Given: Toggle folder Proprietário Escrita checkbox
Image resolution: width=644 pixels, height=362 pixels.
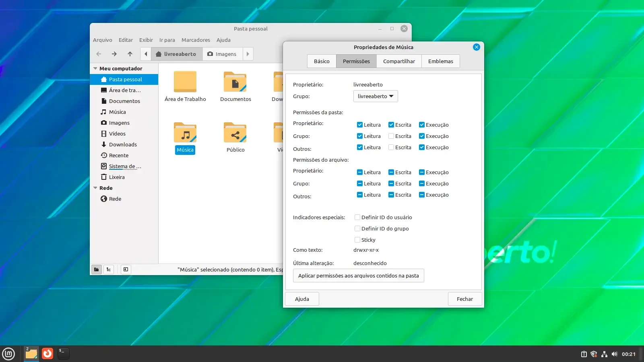Looking at the screenshot, I should point(391,125).
